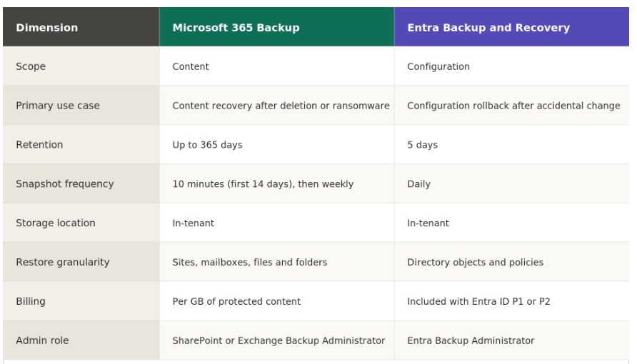
Task: Click the Entra Backup and Recovery header
Action: pos(488,28)
